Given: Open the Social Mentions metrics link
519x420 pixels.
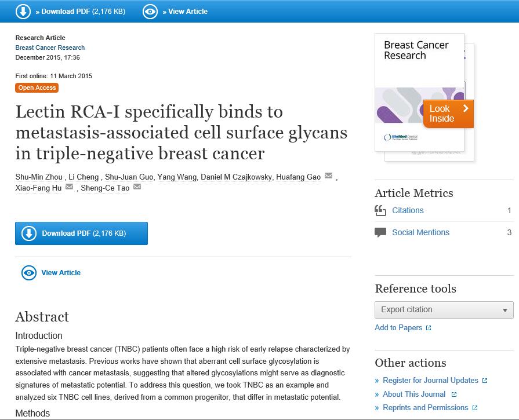Looking at the screenshot, I should 420,232.
